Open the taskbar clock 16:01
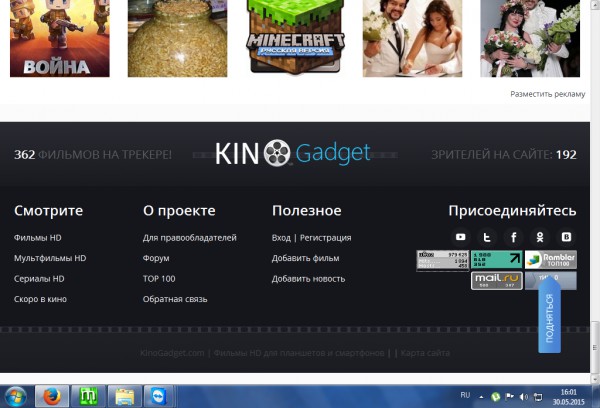This screenshot has width=600, height=408. point(569,397)
